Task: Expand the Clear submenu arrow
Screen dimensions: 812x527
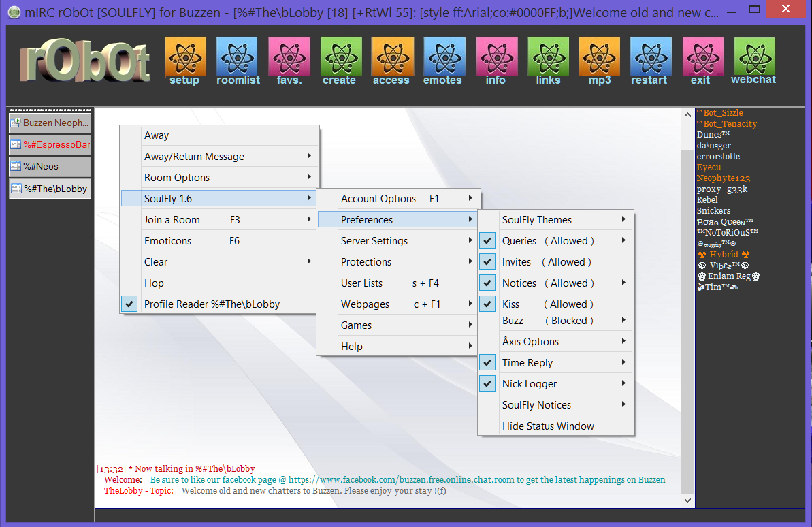Action: 309,261
